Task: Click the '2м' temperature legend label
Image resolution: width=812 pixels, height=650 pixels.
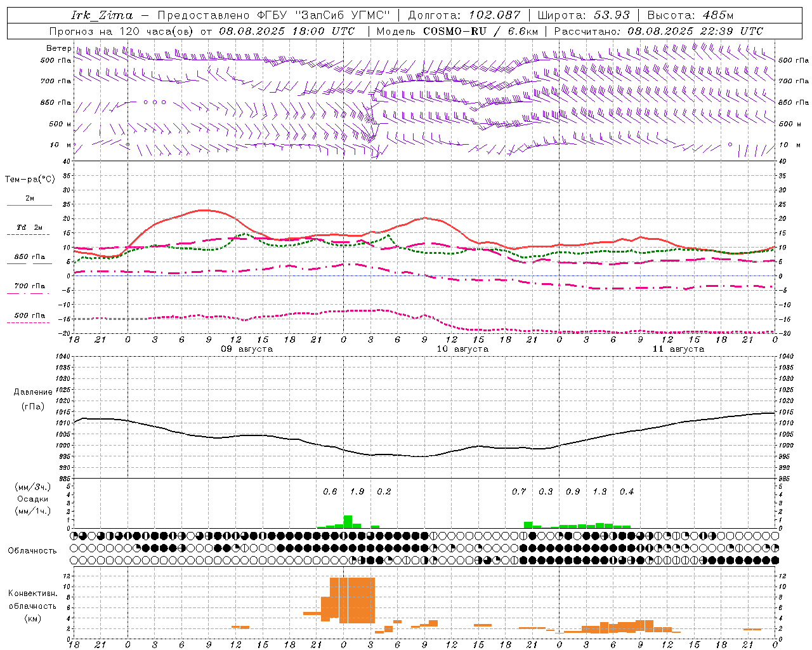Action: pyautogui.click(x=30, y=199)
